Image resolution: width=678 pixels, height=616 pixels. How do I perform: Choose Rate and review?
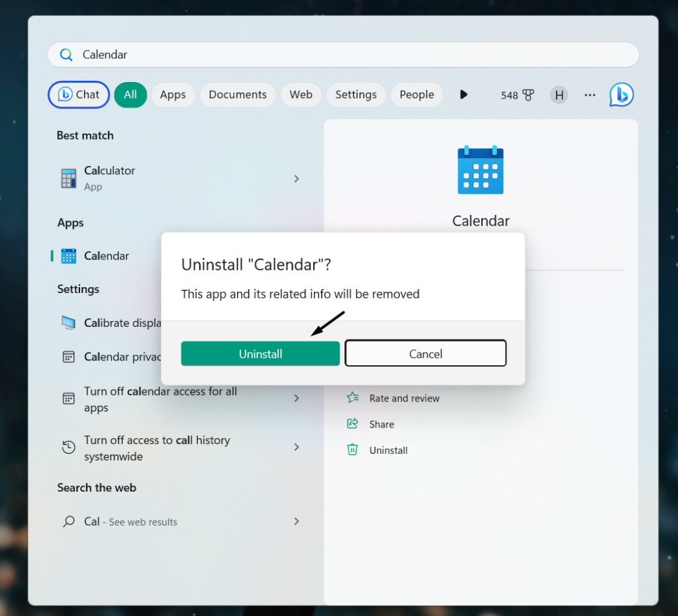pos(404,398)
